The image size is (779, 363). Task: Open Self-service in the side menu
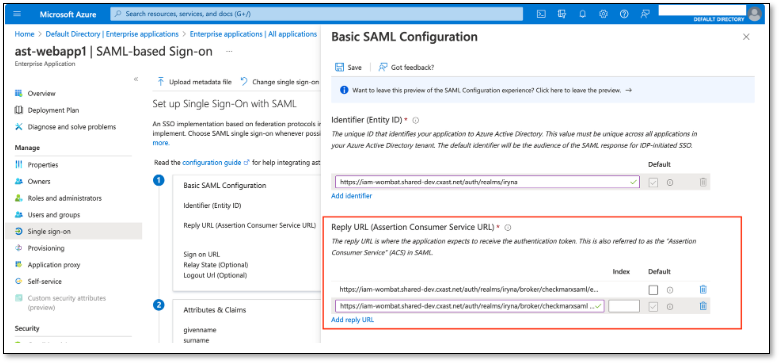tap(45, 282)
